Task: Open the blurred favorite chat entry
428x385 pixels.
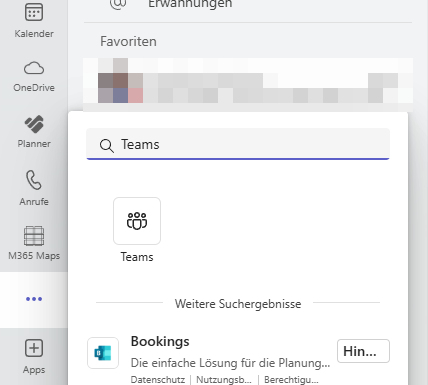Action: coord(248,80)
